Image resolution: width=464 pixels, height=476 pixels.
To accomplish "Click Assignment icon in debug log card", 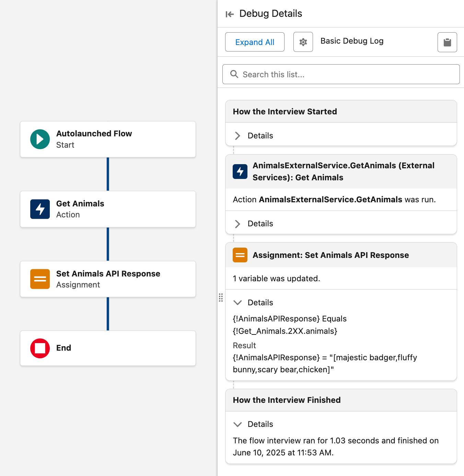I will (x=240, y=255).
